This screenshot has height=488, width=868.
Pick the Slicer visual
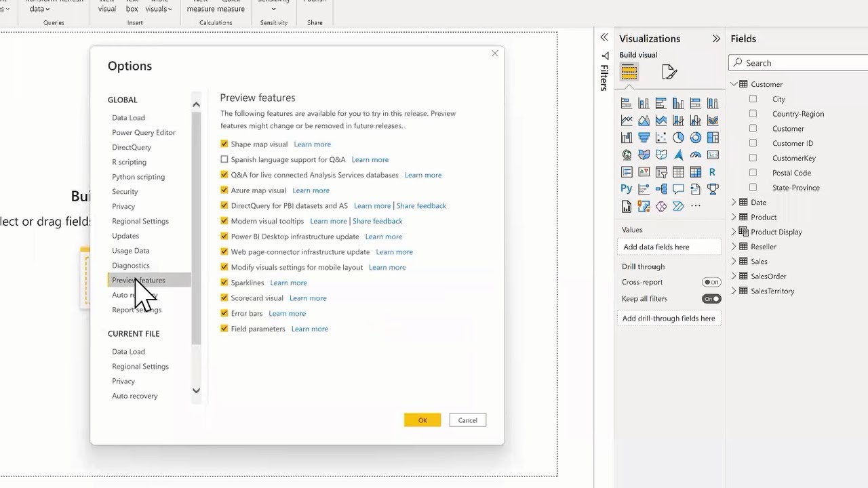point(661,172)
